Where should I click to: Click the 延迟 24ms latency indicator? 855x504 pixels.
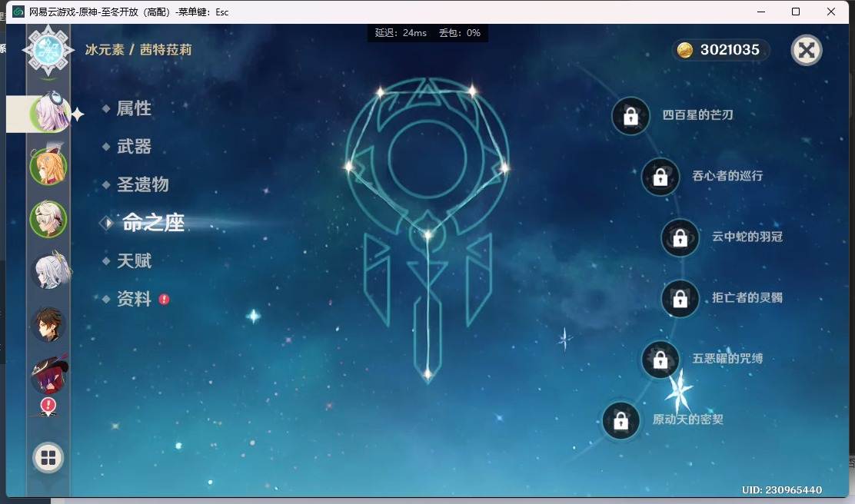[x=401, y=33]
